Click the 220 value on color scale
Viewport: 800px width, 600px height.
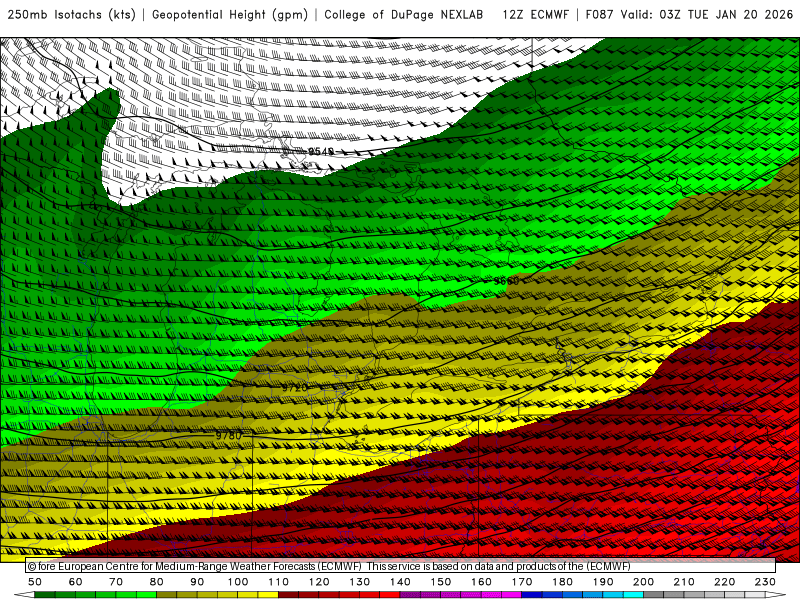(x=724, y=582)
